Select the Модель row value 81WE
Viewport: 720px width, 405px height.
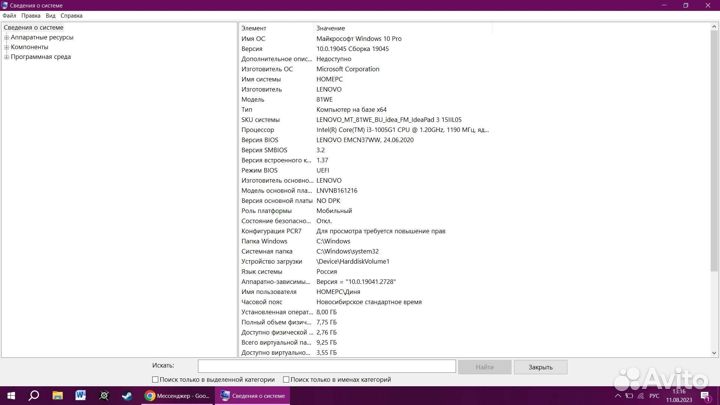coord(324,100)
